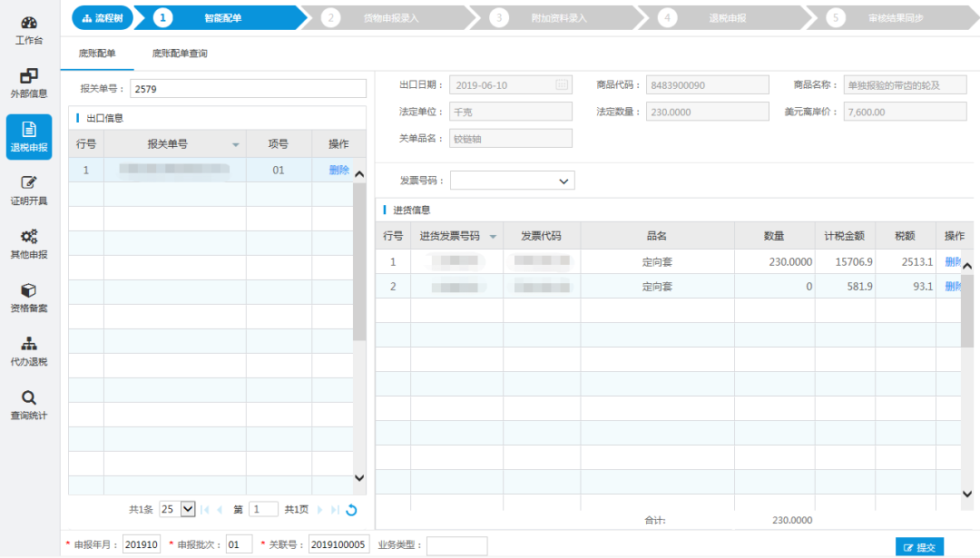This screenshot has width=980, height=558.
Task: Switch to the 底账配单 tab
Action: (x=97, y=54)
